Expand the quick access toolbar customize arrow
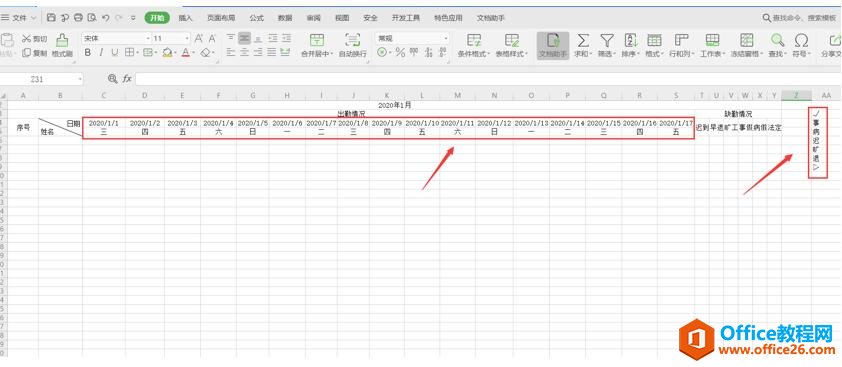Image resolution: width=842 pixels, height=367 pixels. [133, 18]
